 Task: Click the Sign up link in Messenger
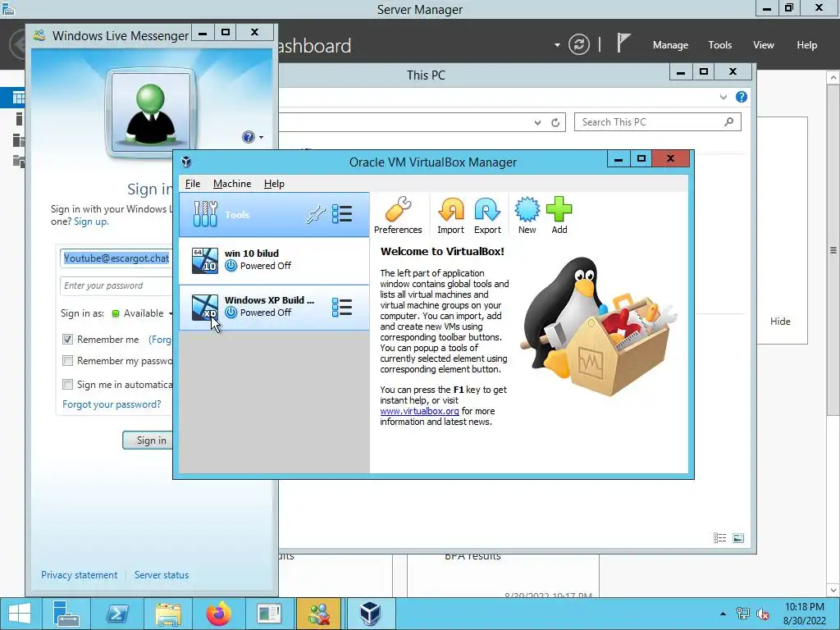90,221
